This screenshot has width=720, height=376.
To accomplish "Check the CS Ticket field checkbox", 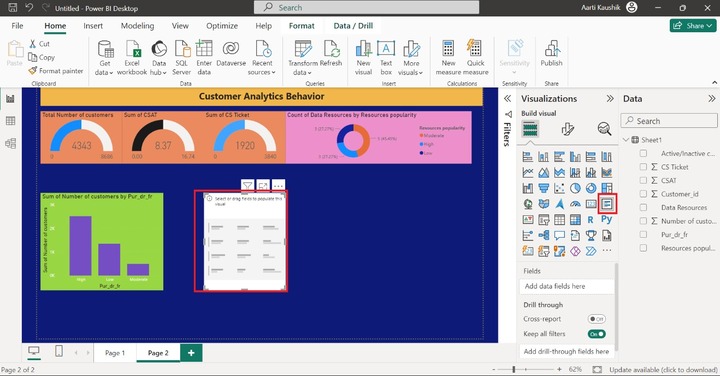I will click(643, 167).
